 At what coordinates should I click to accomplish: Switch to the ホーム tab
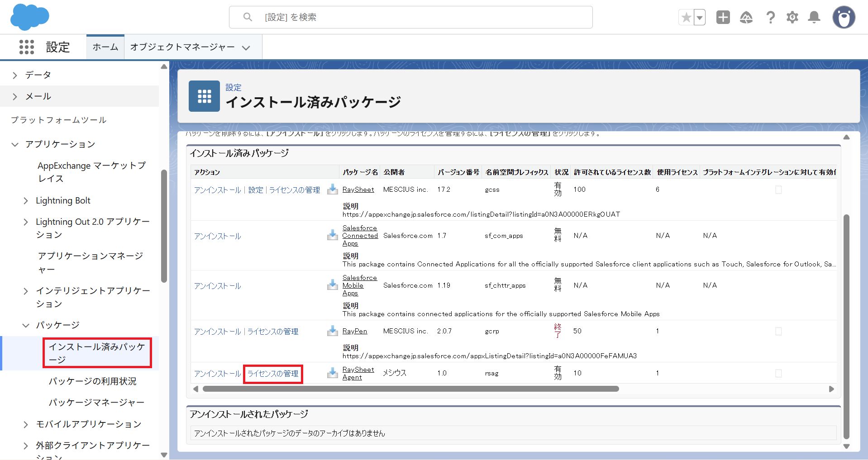[x=105, y=47]
